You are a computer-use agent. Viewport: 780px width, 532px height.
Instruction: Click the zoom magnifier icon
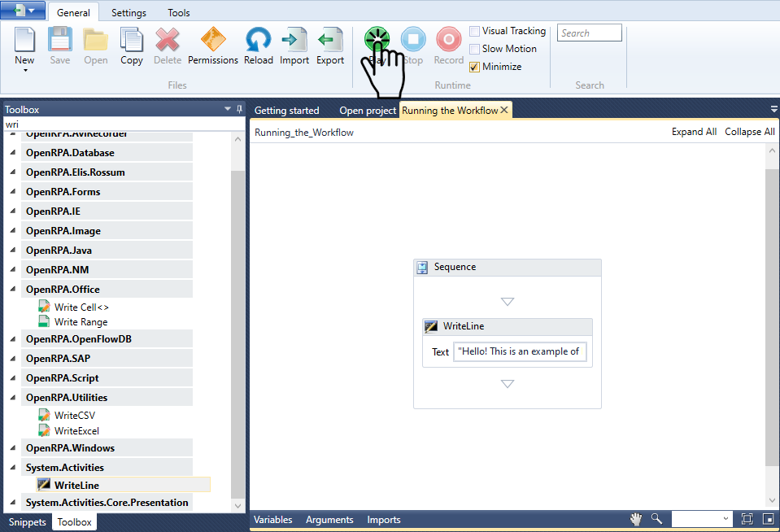pyautogui.click(x=656, y=519)
